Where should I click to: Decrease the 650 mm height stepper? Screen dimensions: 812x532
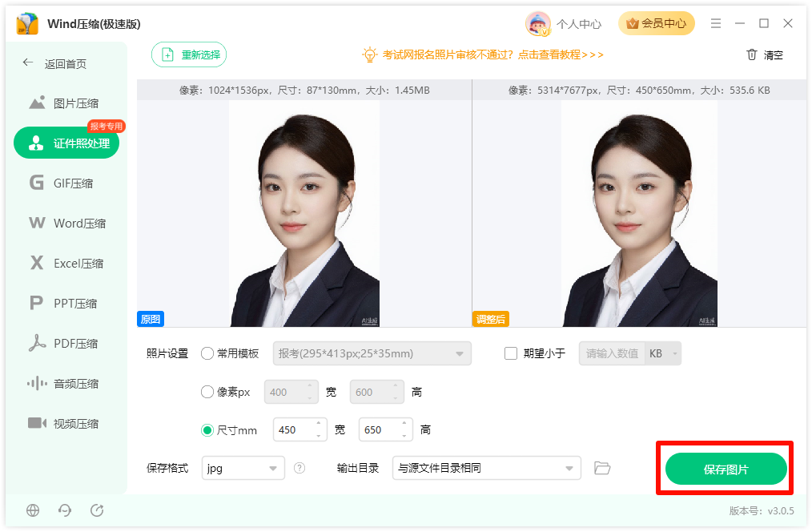pyautogui.click(x=404, y=436)
